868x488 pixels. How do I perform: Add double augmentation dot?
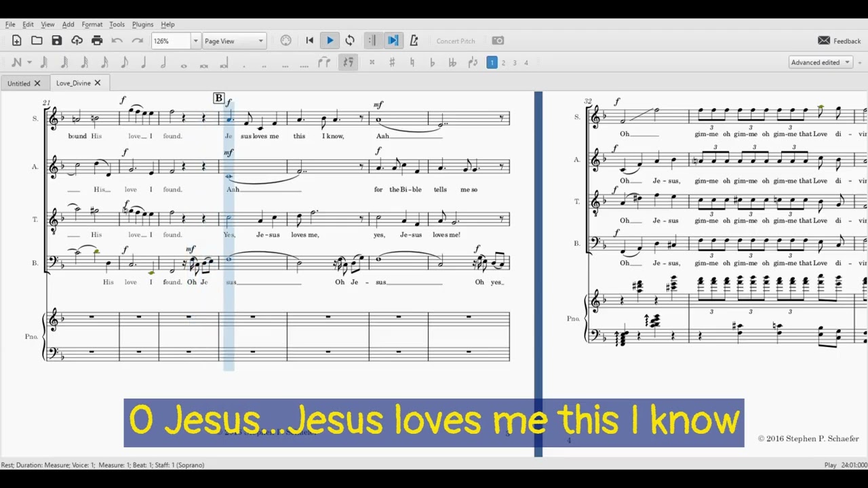pyautogui.click(x=264, y=65)
